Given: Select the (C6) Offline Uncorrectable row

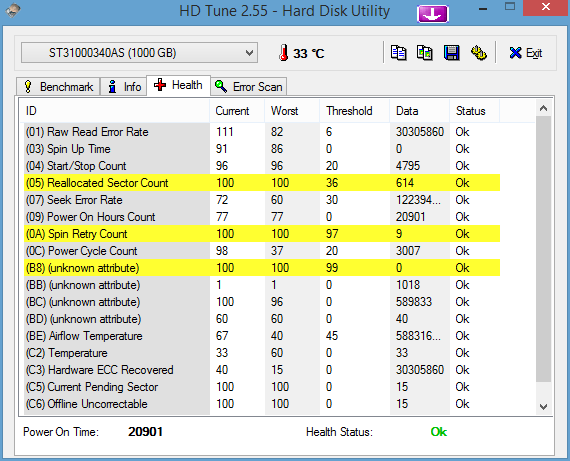Looking at the screenshot, I should click(x=262, y=404).
